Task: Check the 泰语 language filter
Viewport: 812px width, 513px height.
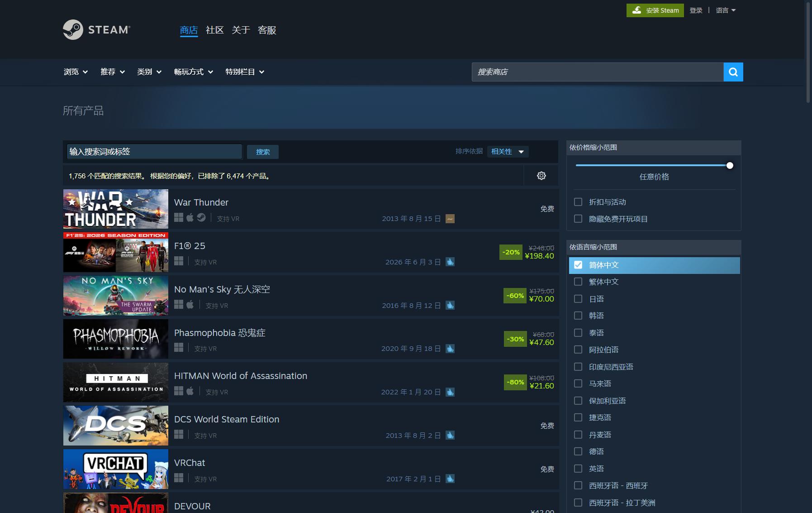Action: pyautogui.click(x=578, y=333)
